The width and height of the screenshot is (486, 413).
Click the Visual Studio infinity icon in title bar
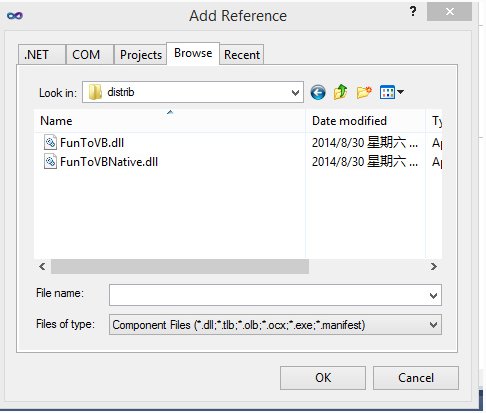15,16
